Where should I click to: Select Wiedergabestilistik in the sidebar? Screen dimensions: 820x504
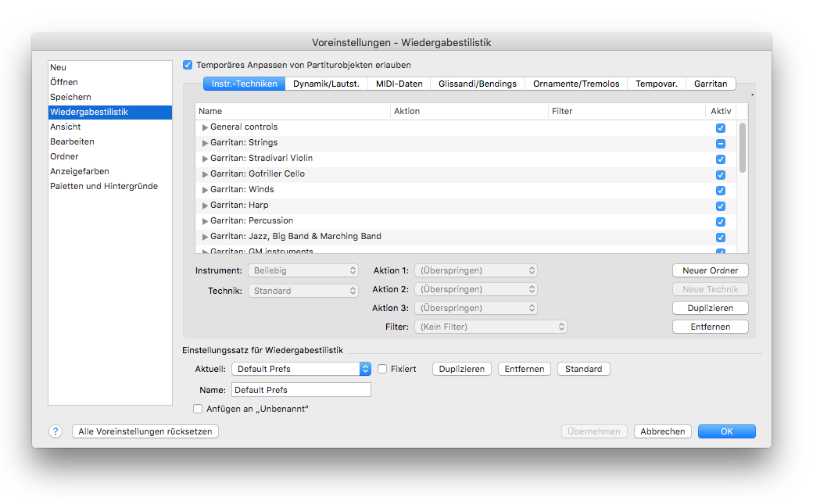tap(109, 112)
